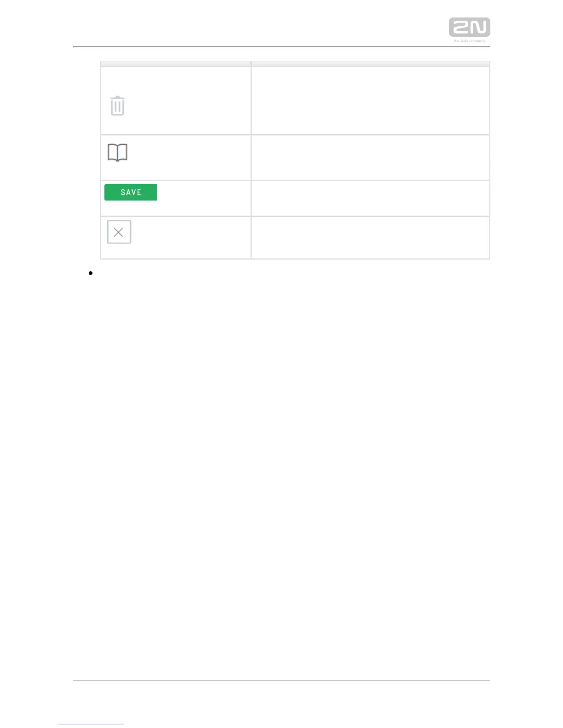Click the right gray table header cell
Viewport: 563px width, 728px height.
pyautogui.click(x=370, y=63)
